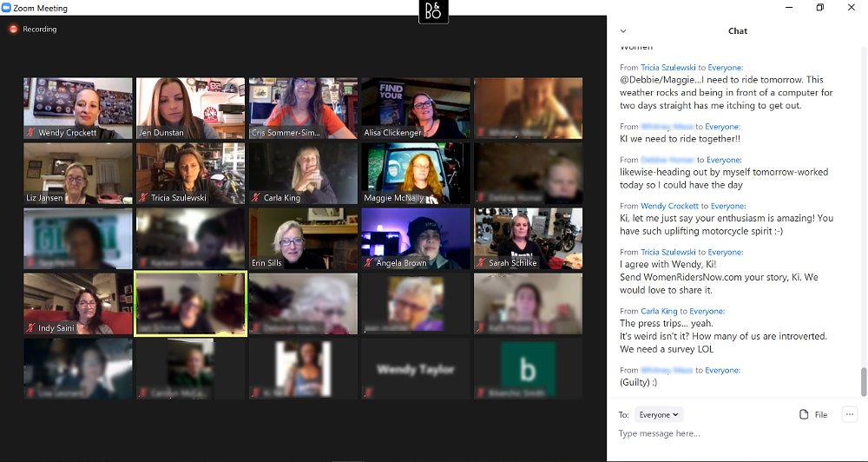Restore down the Zoom window

coord(820,7)
